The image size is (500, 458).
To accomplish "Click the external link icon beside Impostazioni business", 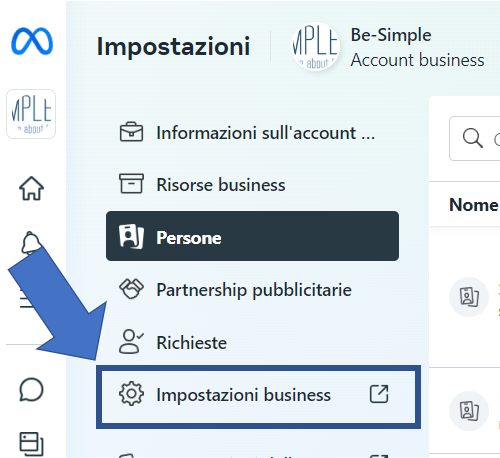I will [379, 394].
